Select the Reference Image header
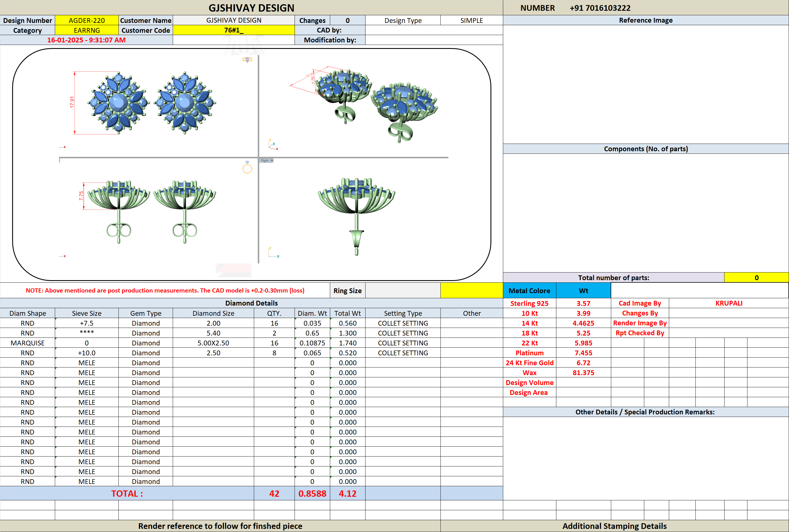The height and width of the screenshot is (532, 789). point(646,20)
